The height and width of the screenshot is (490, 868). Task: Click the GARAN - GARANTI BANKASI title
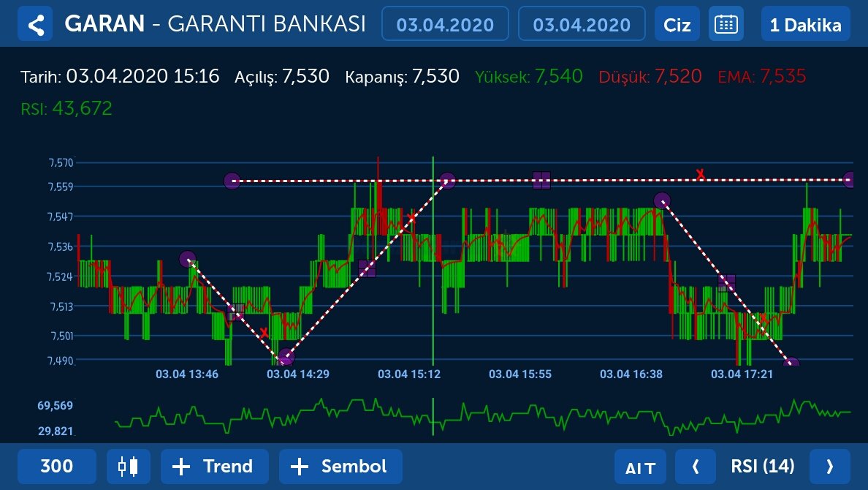pos(215,24)
